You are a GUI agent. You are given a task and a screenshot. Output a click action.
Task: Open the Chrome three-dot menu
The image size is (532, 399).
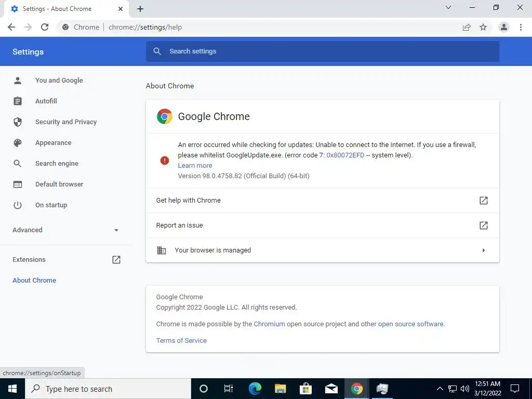521,27
